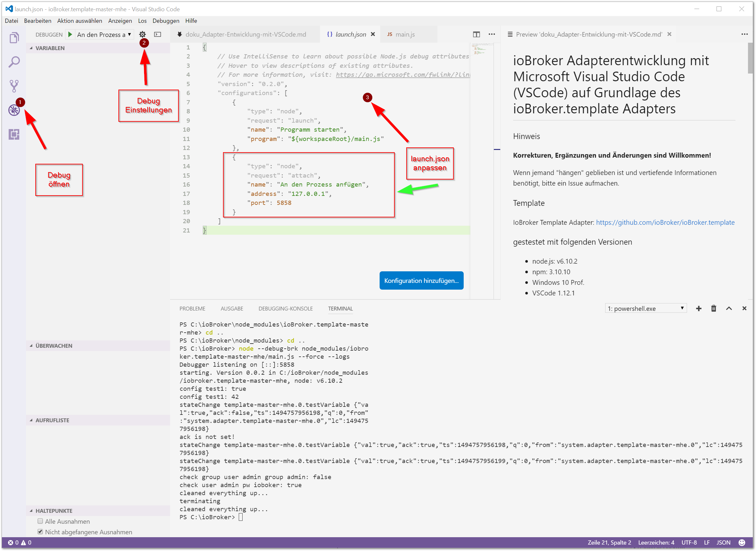This screenshot has height=551, width=756.
Task: Open the debug console icon in debug toolbar
Action: click(158, 34)
